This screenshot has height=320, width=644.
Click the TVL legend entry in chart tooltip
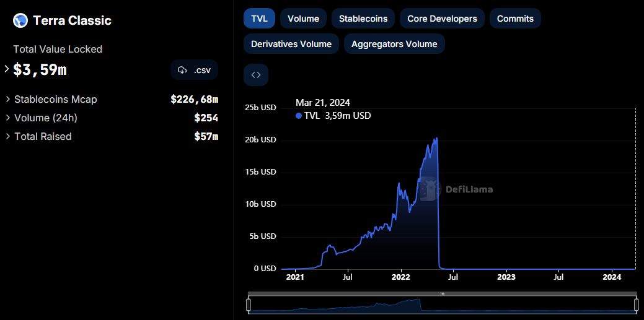(x=333, y=116)
